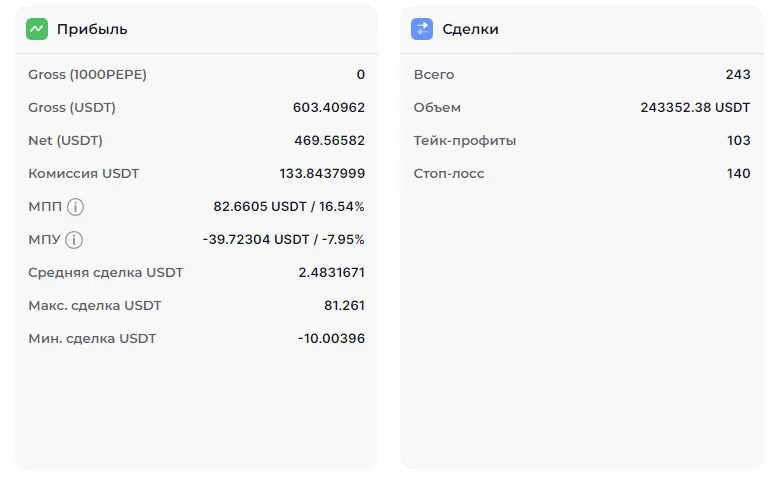This screenshot has width=774, height=479.
Task: Select the Средняя сделка USDT value
Action: point(331,272)
